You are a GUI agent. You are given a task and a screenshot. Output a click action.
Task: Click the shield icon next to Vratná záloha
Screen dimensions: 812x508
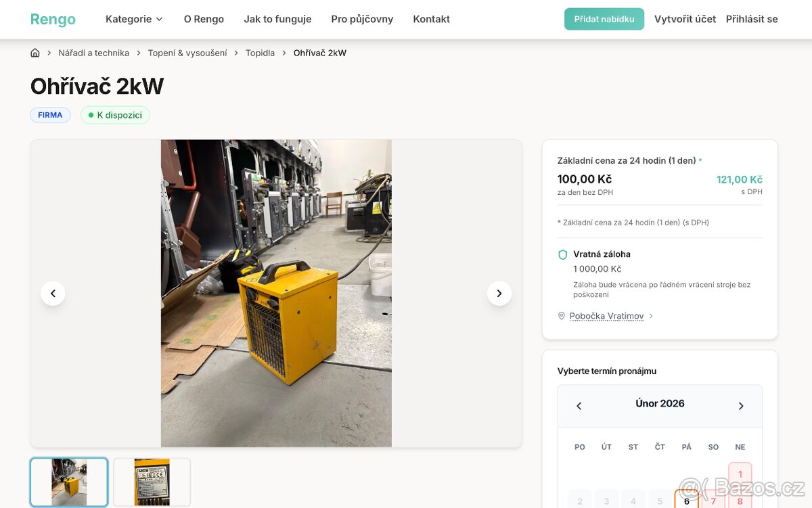562,254
